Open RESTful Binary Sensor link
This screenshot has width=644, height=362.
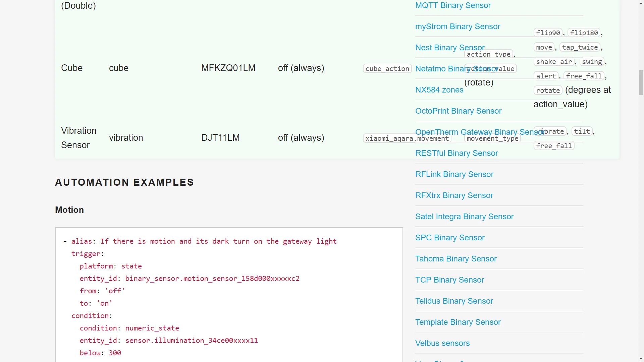coord(456,153)
